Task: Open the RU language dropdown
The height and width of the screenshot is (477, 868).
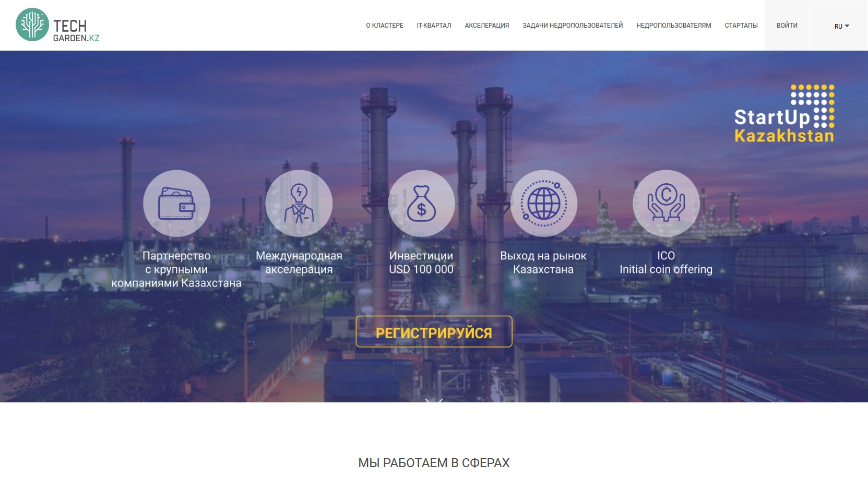Action: coord(841,26)
